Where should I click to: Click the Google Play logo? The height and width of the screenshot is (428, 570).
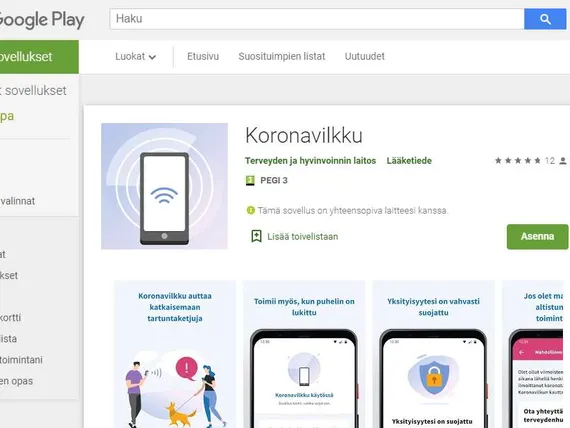point(41,19)
